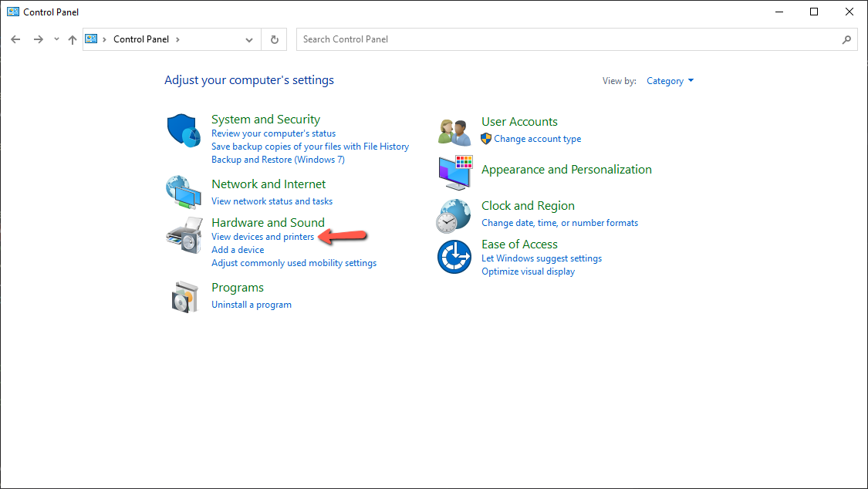The width and height of the screenshot is (868, 489).
Task: Open Appearance and Personalization heading
Action: (566, 170)
